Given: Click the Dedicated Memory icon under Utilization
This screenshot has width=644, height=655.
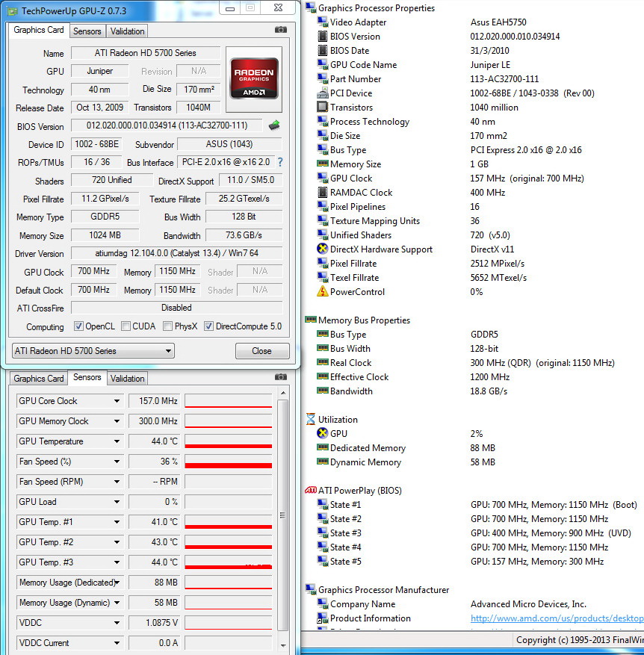Looking at the screenshot, I should [322, 447].
